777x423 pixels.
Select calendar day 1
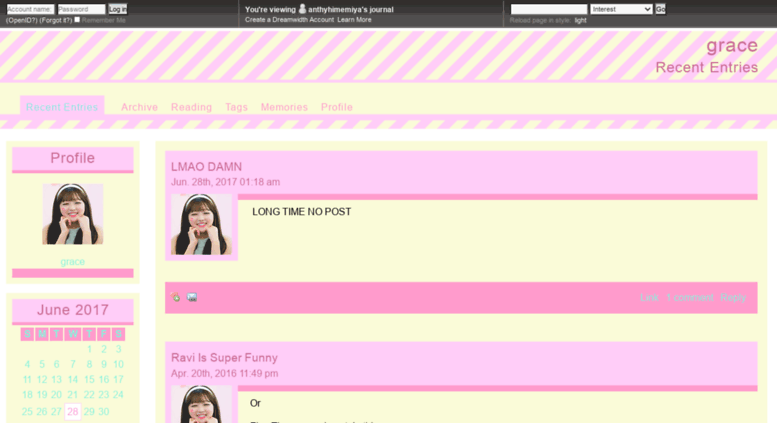pos(89,349)
